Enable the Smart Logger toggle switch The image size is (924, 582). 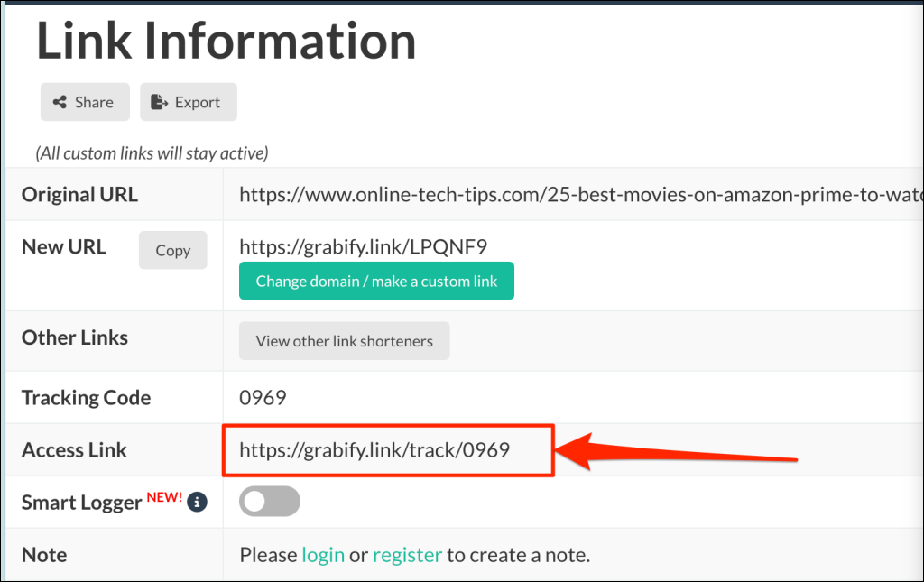tap(270, 503)
